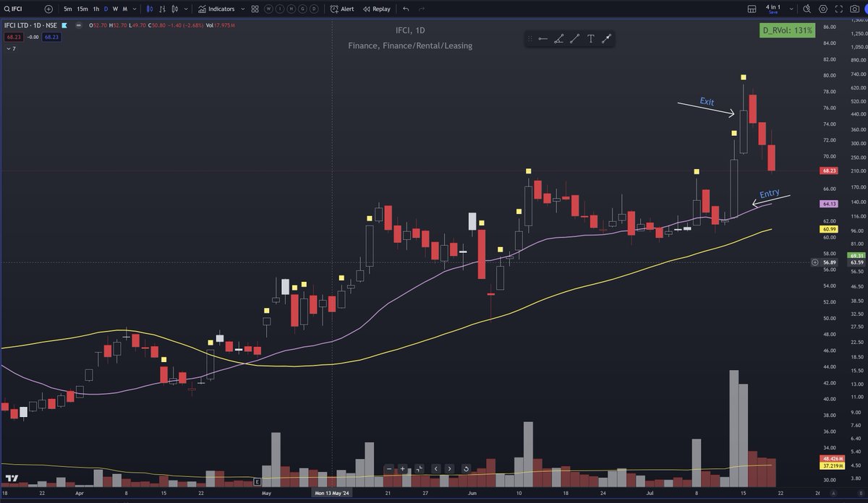Expand the chart style dropdown
This screenshot has height=503, width=868.
point(186,9)
